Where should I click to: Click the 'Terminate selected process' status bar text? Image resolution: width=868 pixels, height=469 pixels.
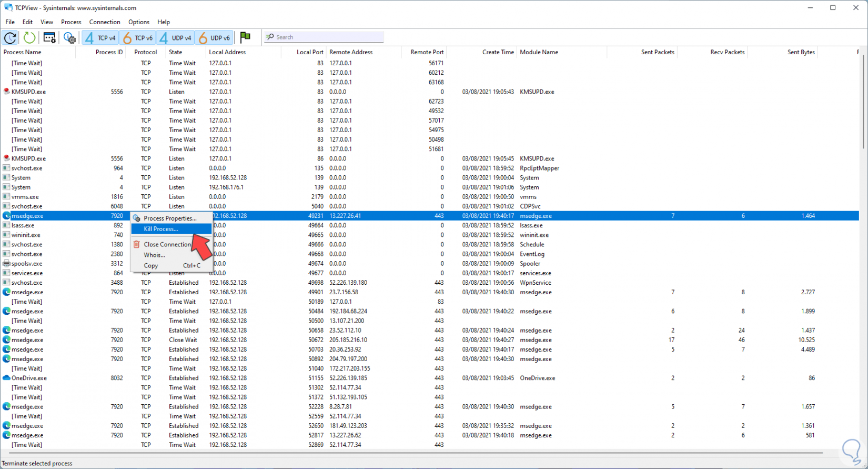click(x=37, y=463)
